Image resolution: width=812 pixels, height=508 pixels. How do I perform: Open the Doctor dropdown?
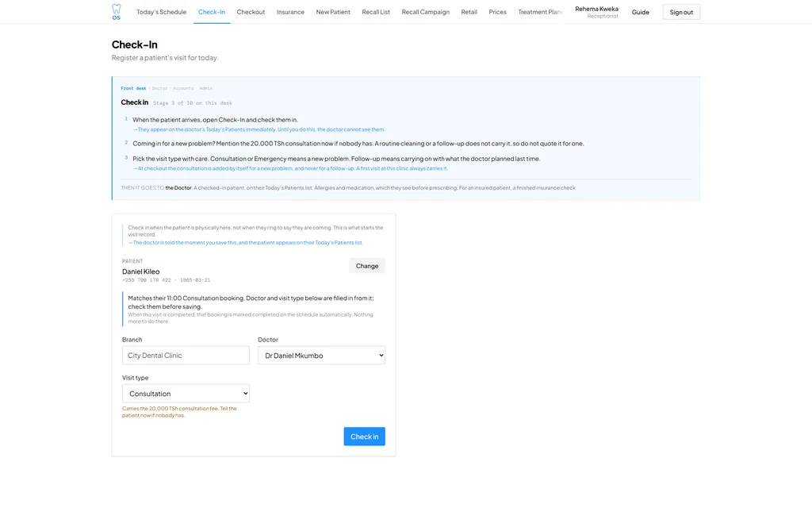[x=321, y=355]
